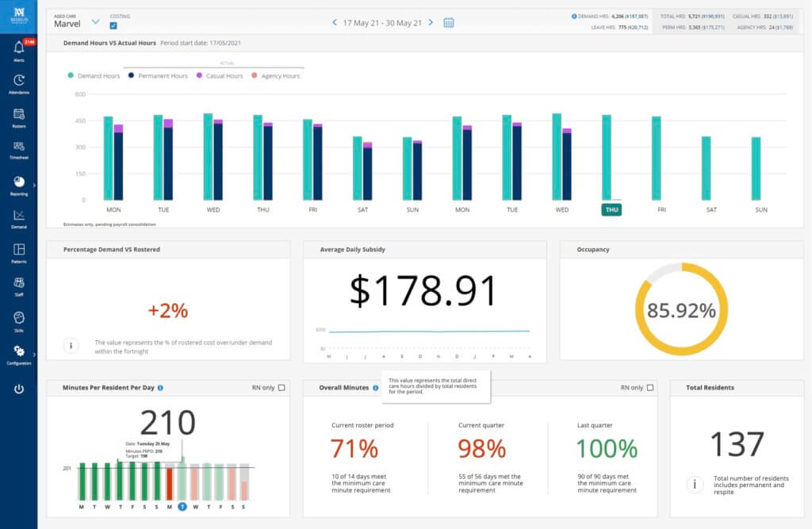Viewport: 812px width, 529px height.
Task: Enable RN only for Minutes Per Resident
Action: 282,388
